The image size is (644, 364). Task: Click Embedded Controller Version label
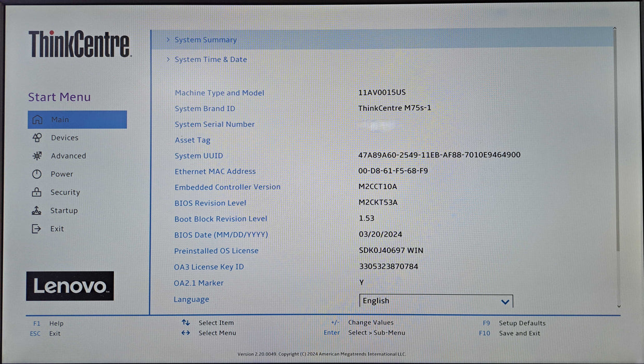click(227, 187)
